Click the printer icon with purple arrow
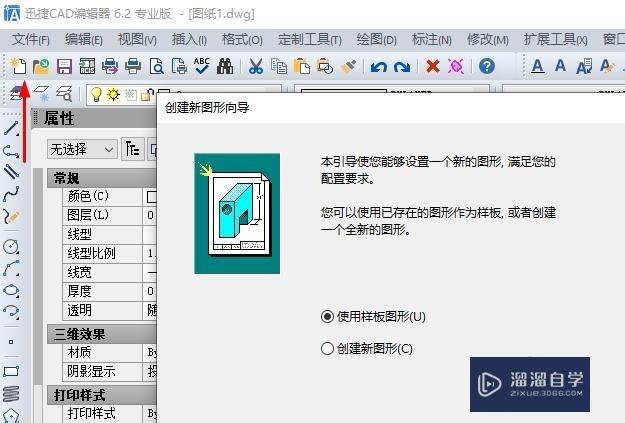625x423 pixels. pos(110,66)
